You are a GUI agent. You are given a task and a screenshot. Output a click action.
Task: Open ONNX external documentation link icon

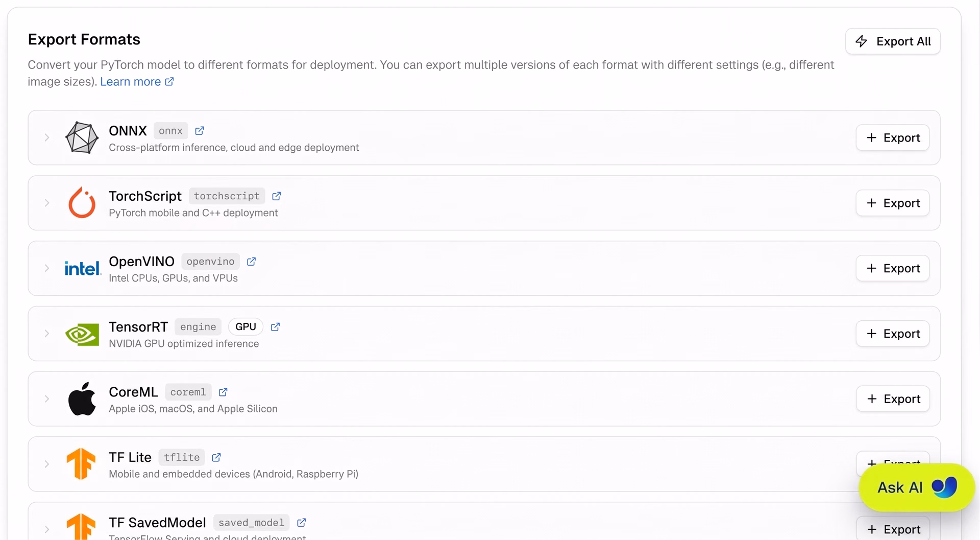pyautogui.click(x=200, y=131)
